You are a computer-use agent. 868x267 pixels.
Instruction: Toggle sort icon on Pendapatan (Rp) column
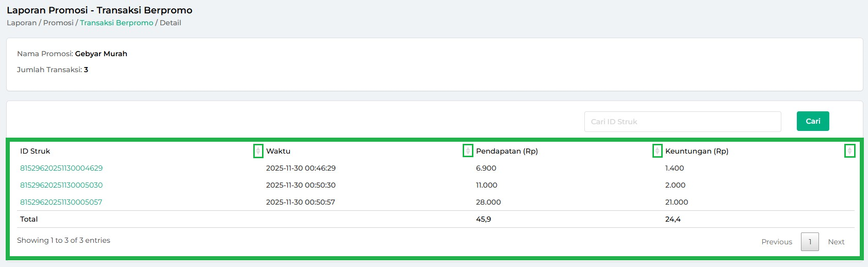(x=657, y=151)
